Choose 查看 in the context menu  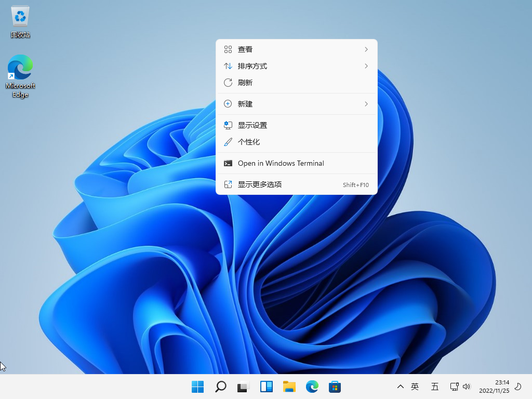(297, 49)
